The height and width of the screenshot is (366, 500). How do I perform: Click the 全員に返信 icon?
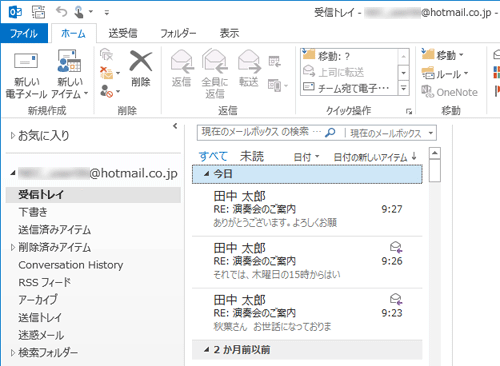215,74
